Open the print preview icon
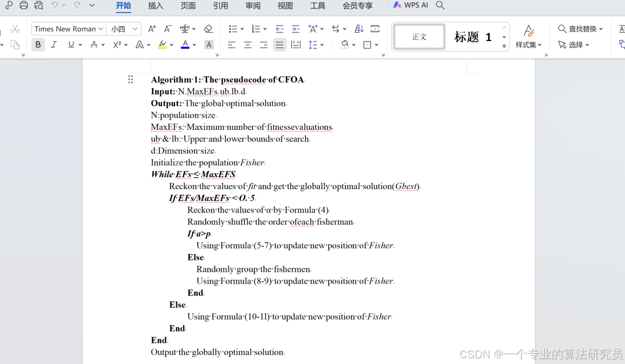The width and height of the screenshot is (625, 364). [x=39, y=5]
